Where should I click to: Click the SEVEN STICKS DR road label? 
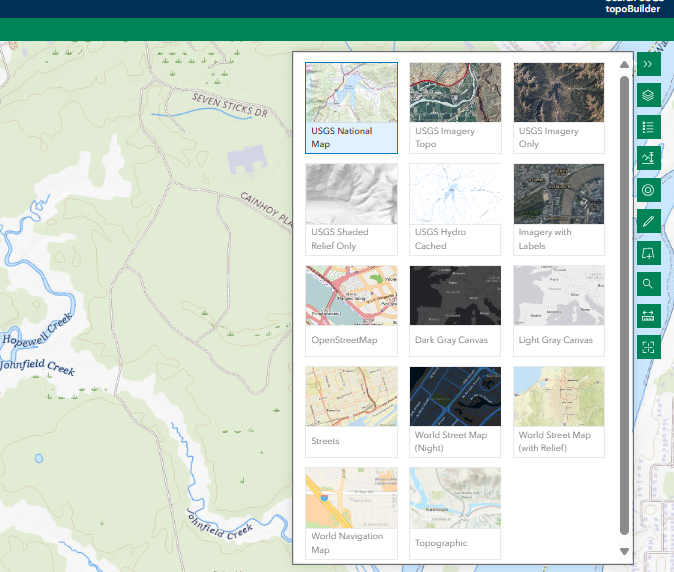click(230, 105)
